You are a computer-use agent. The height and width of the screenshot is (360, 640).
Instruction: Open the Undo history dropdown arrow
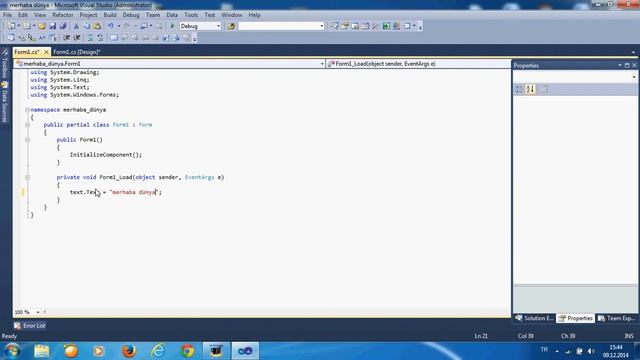pos(118,26)
